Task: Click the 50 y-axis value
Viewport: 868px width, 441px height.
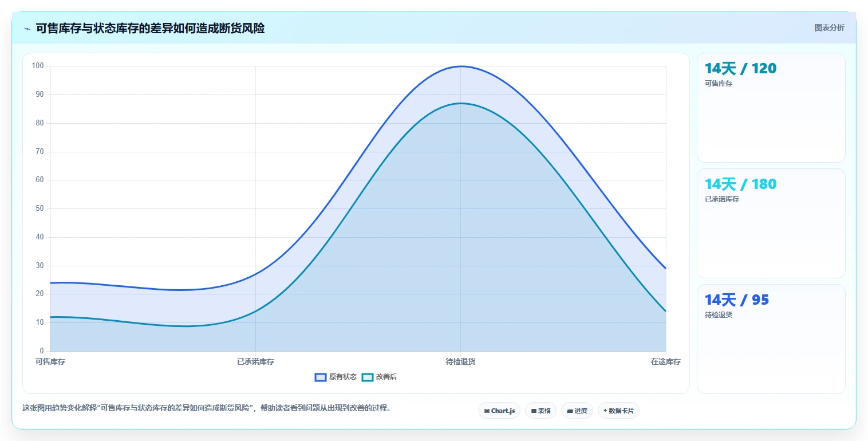Action: point(40,208)
